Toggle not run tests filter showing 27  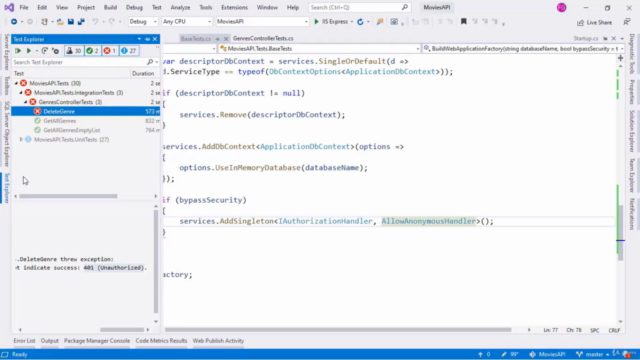pyautogui.click(x=129, y=51)
